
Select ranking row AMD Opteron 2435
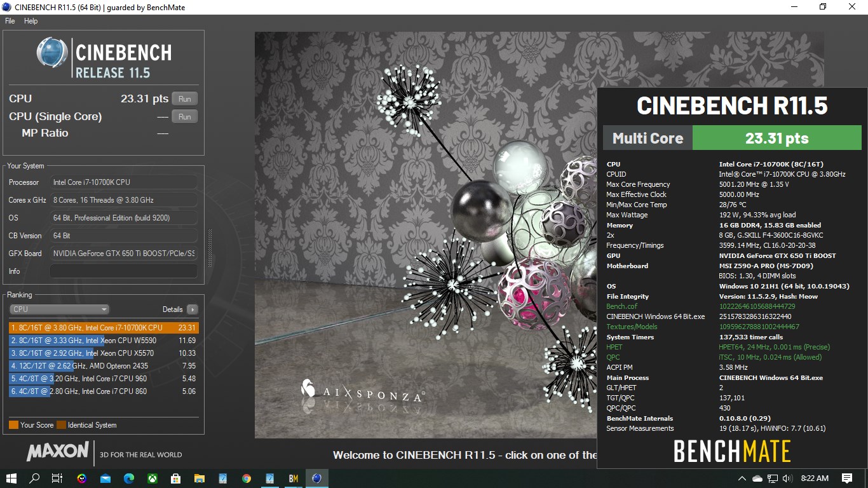pyautogui.click(x=104, y=366)
